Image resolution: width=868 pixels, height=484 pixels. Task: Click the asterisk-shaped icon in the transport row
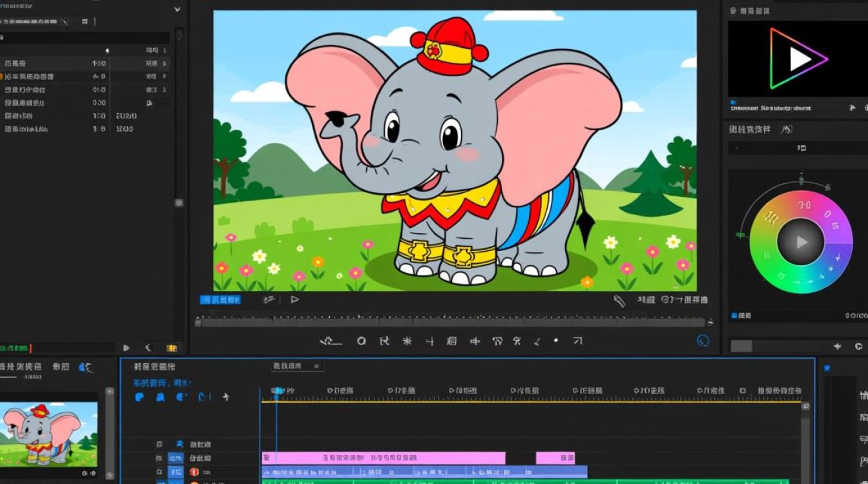point(407,341)
